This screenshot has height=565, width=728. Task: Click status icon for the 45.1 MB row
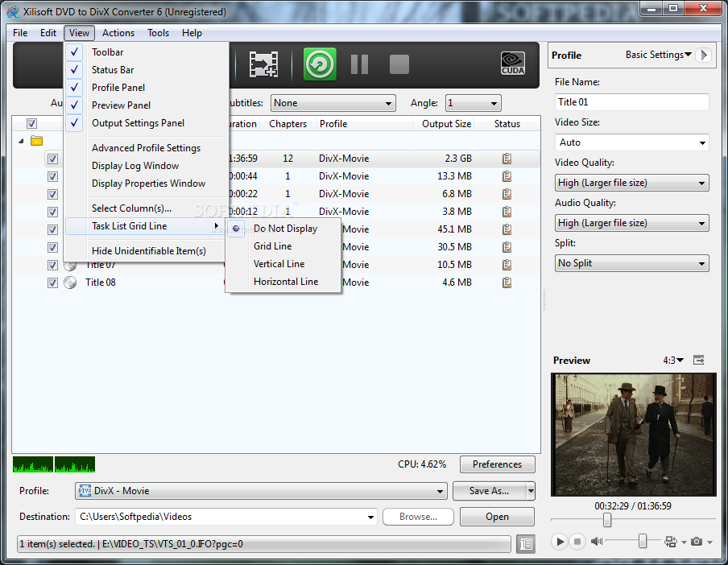click(x=507, y=229)
